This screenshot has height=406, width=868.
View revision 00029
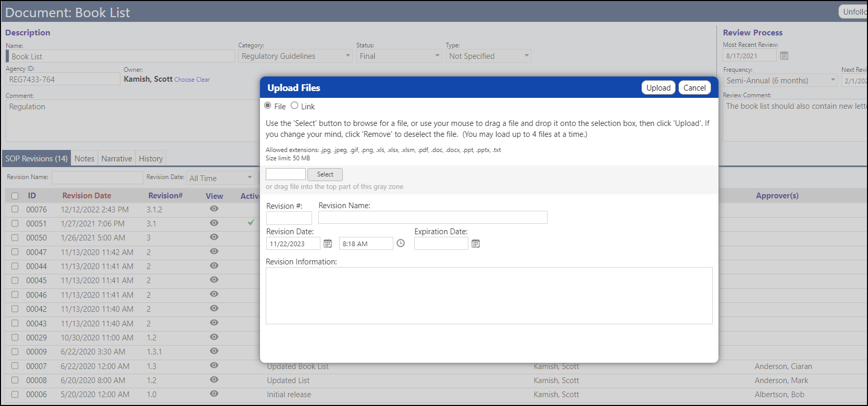pyautogui.click(x=214, y=337)
